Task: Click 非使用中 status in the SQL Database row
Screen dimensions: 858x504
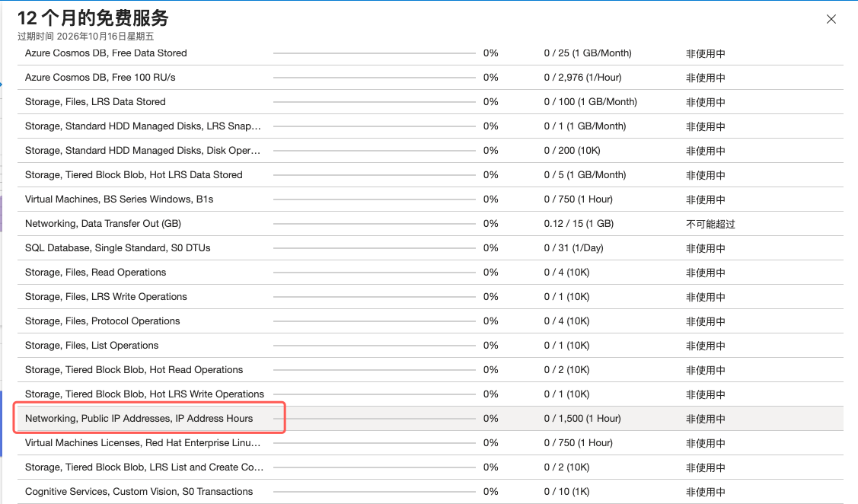Action: pos(705,248)
